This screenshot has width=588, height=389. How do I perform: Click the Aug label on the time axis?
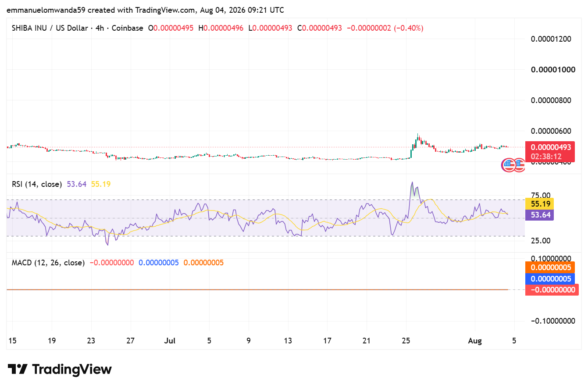pyautogui.click(x=475, y=341)
